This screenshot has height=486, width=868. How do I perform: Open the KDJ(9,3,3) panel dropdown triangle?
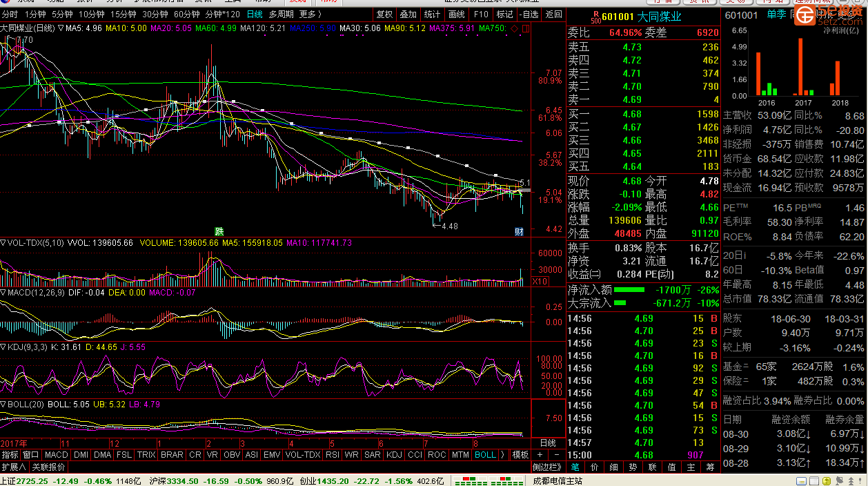[x=3, y=347]
